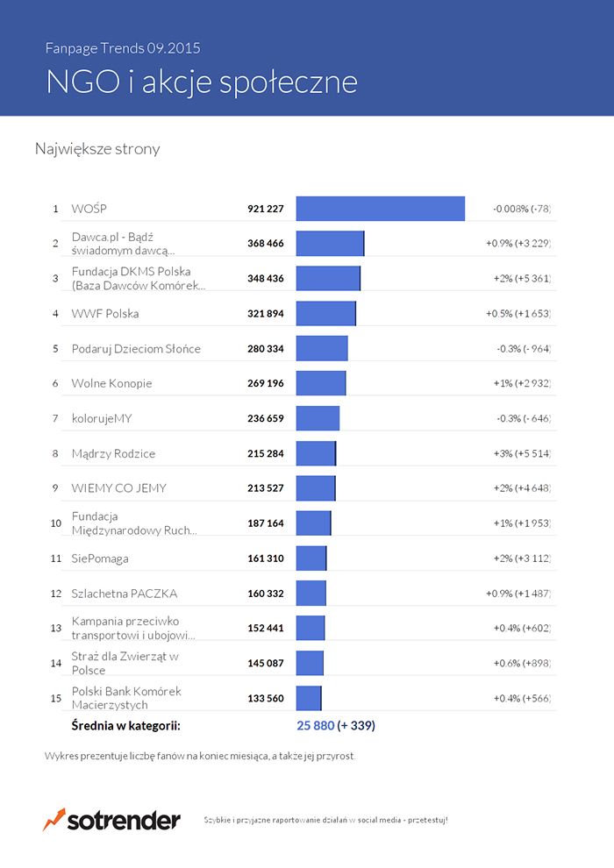Click the kolorujeMY blue bar
This screenshot has height=868, width=614.
pyautogui.click(x=318, y=418)
